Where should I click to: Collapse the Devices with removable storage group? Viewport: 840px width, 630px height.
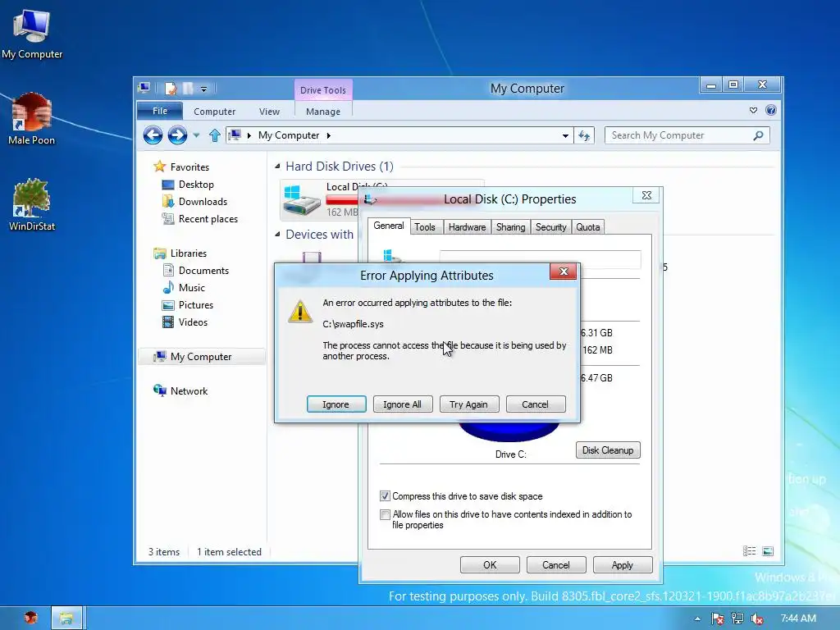pyautogui.click(x=277, y=234)
